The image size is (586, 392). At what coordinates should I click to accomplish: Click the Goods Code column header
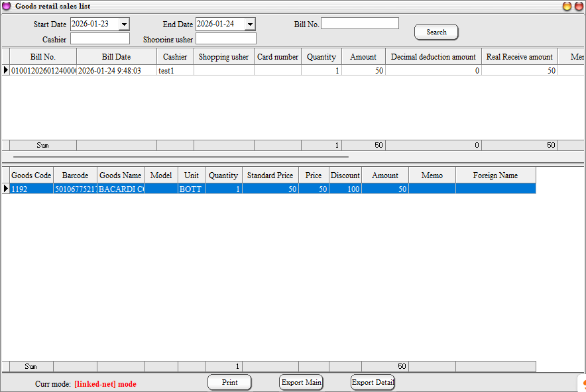click(31, 175)
